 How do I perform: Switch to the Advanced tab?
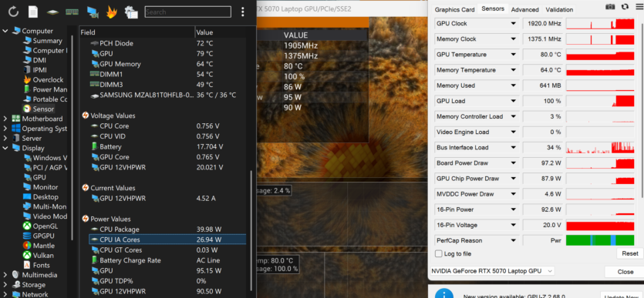(x=524, y=9)
